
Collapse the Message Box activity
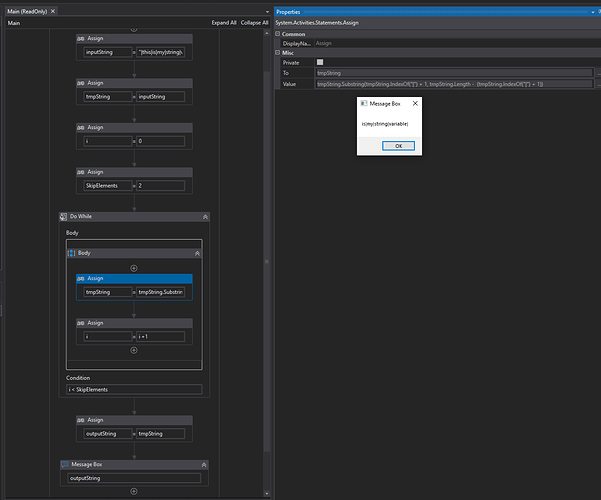pyautogui.click(x=204, y=465)
